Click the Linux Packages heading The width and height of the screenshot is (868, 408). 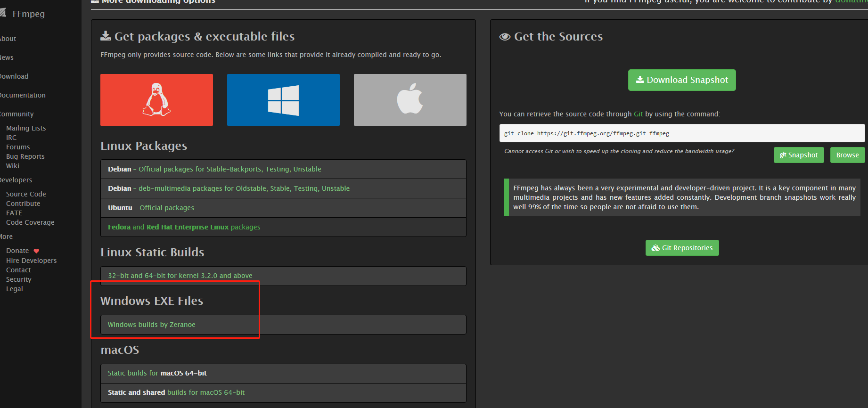[144, 146]
